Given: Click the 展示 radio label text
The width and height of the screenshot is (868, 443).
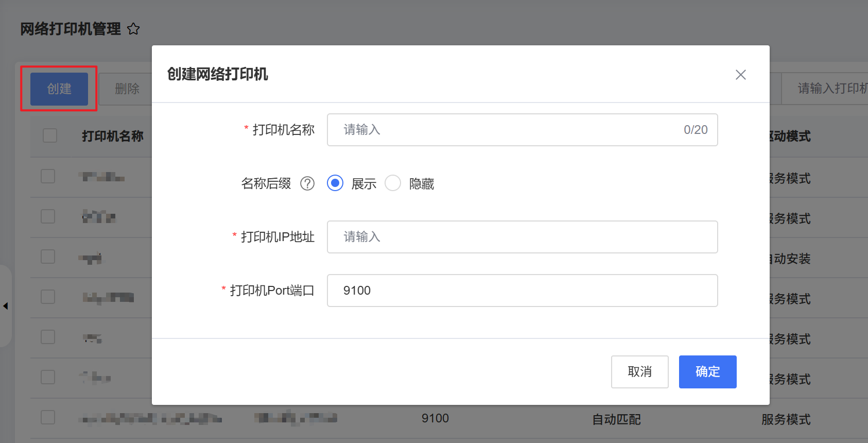Looking at the screenshot, I should pyautogui.click(x=364, y=184).
